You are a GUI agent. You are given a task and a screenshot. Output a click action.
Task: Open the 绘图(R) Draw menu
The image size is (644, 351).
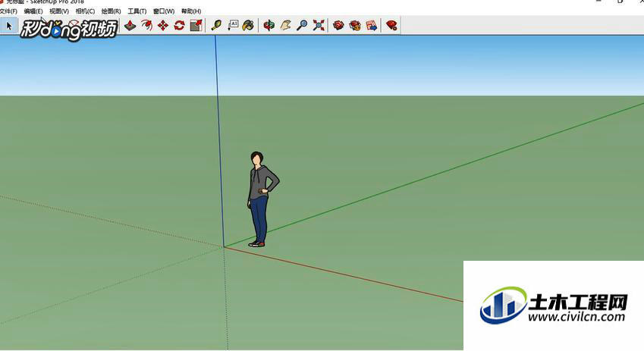tap(111, 11)
